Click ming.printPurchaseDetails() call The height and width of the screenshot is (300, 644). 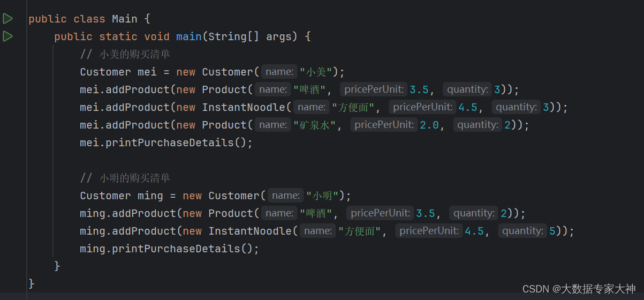(169, 249)
